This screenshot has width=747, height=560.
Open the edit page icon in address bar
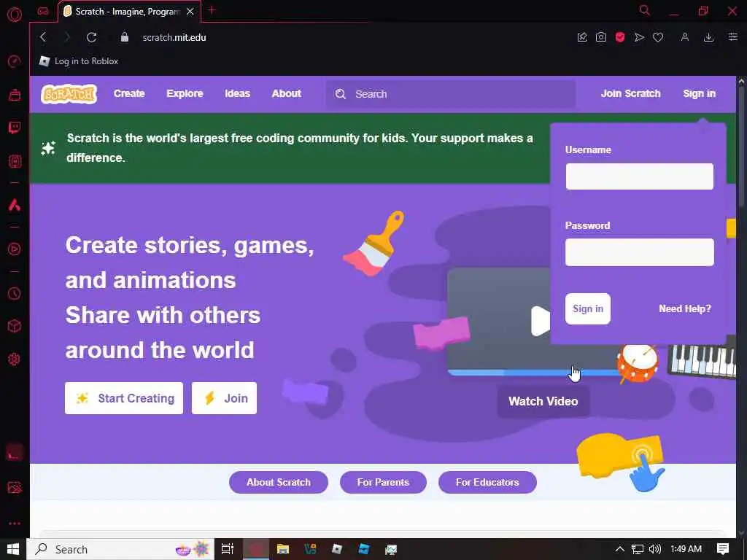click(582, 37)
